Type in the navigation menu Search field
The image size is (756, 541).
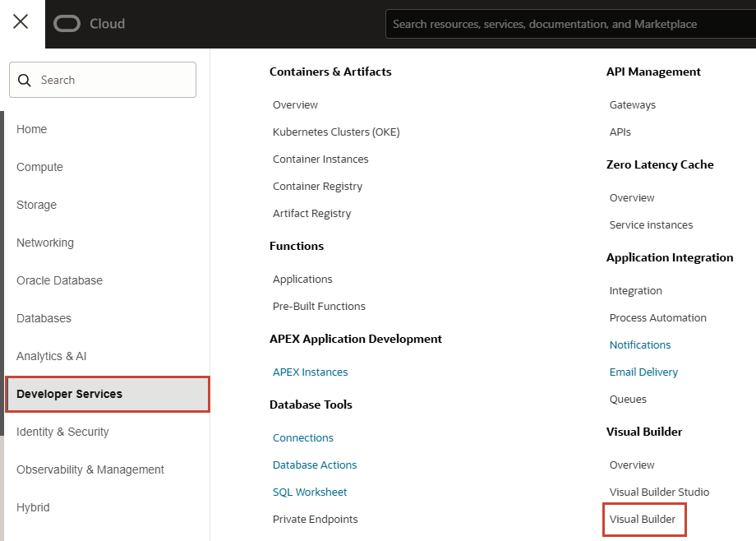tap(115, 80)
